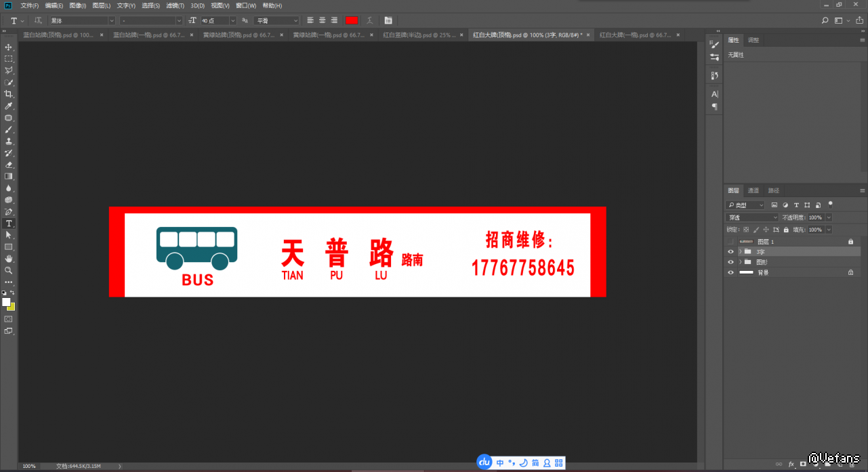
Task: Show the hidden 图层 1 layer
Action: pyautogui.click(x=730, y=241)
